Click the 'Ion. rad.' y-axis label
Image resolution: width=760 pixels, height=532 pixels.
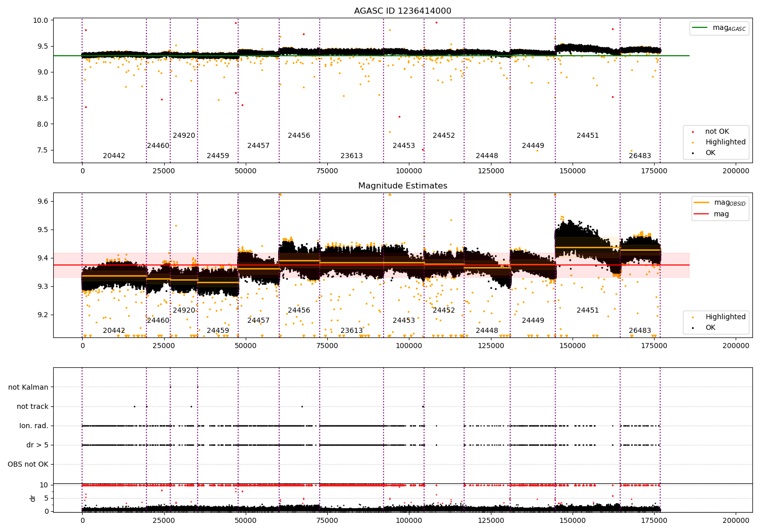34,426
